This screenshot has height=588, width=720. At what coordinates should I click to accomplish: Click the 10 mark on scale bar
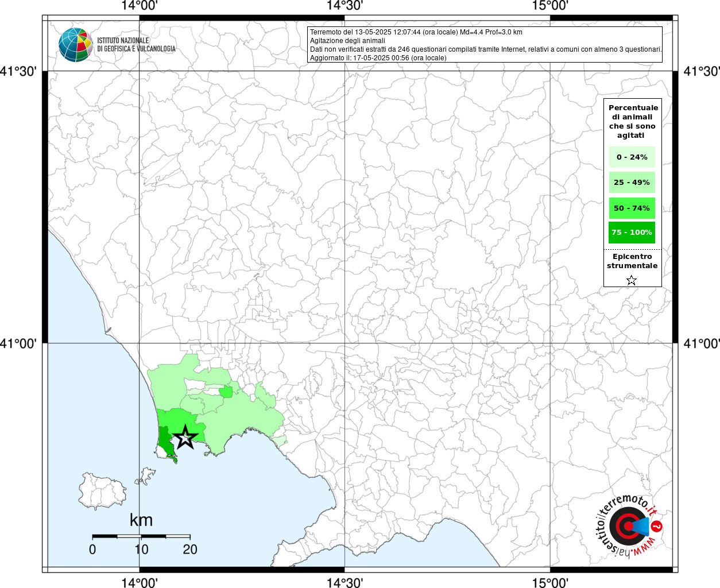click(141, 550)
